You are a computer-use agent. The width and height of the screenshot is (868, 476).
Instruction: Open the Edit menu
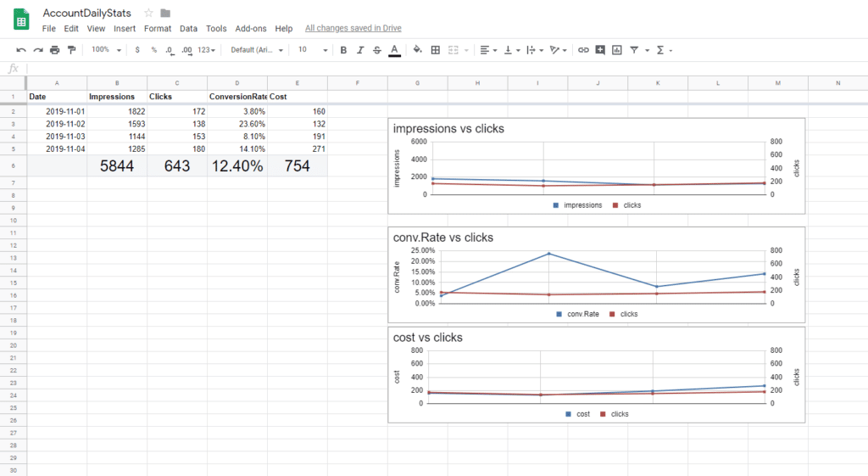[71, 28]
